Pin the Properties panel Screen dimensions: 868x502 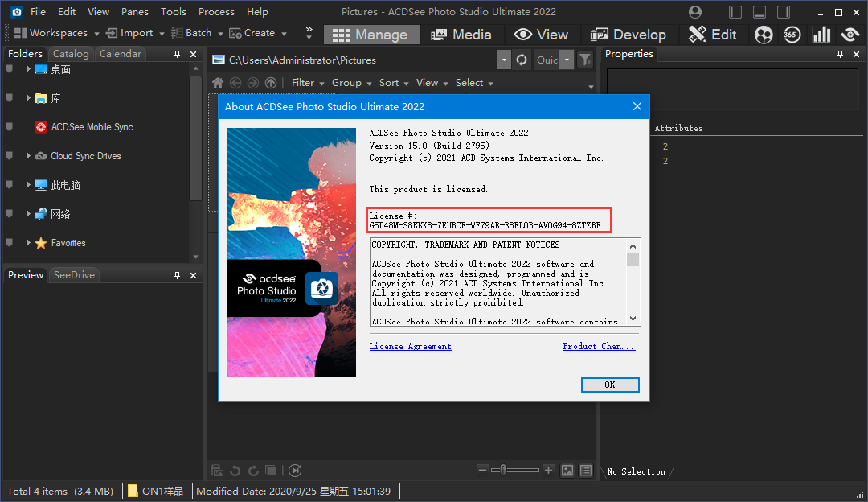tap(839, 53)
